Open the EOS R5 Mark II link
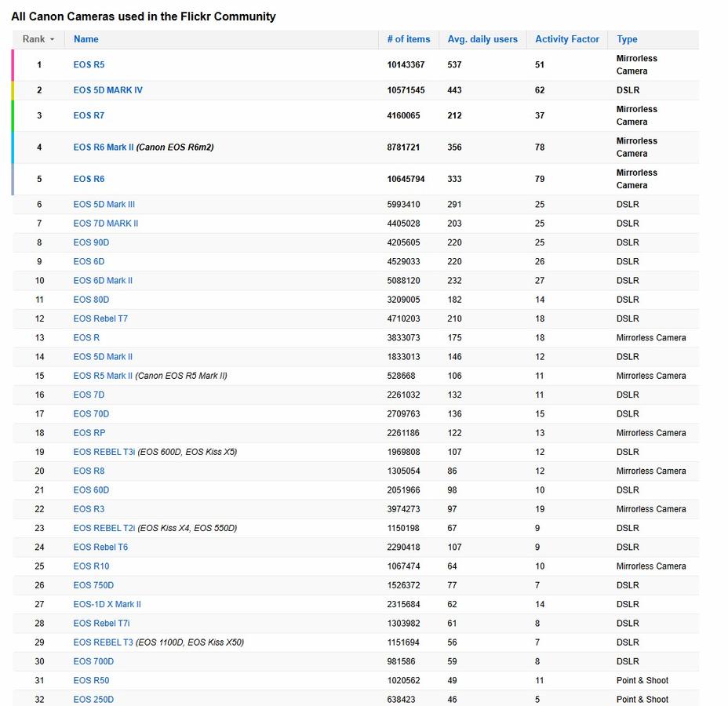 point(103,376)
